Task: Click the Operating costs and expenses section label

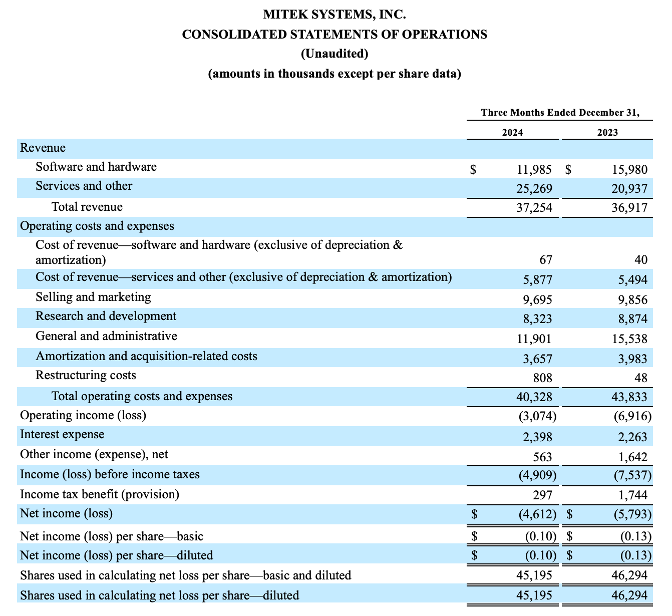Action: [97, 226]
